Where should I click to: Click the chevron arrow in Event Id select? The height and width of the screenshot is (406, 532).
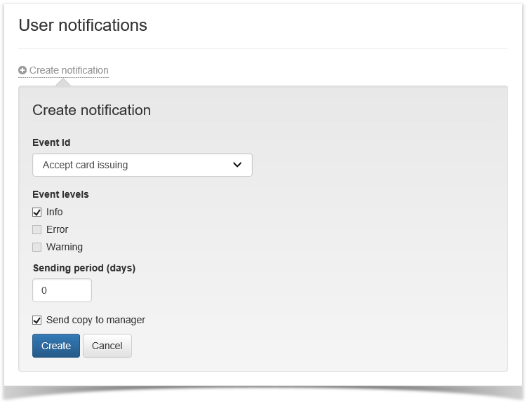237,165
